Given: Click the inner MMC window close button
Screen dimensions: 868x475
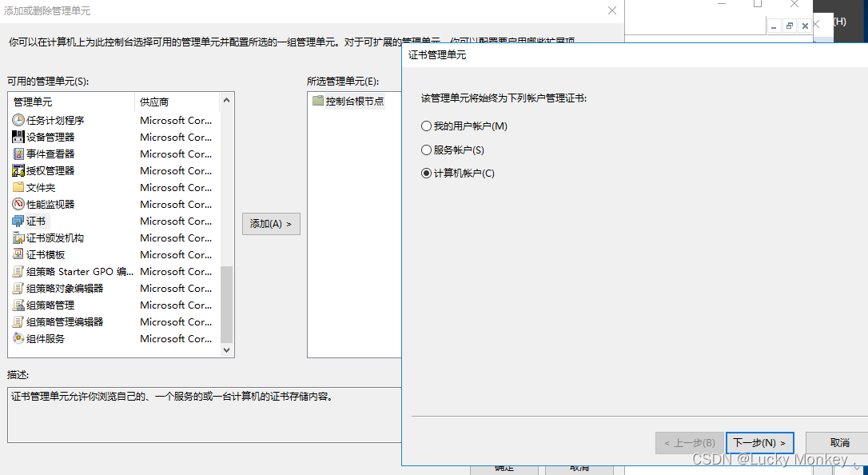Looking at the screenshot, I should point(805,26).
